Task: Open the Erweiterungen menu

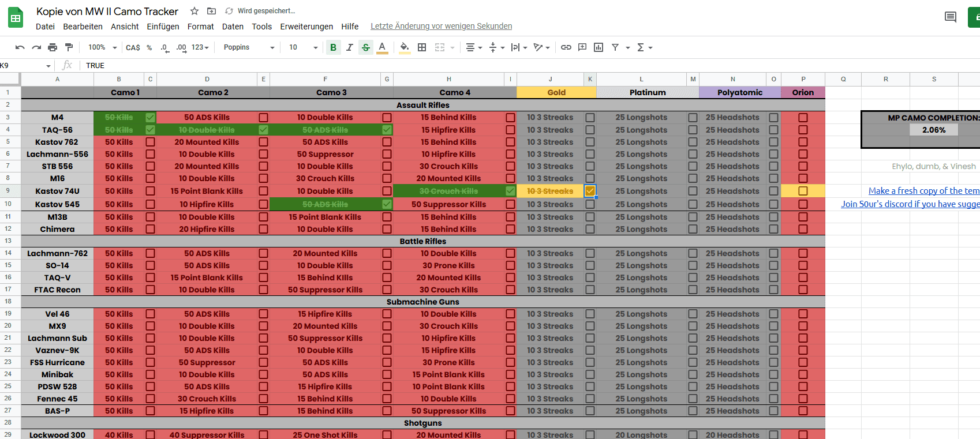Action: point(306,27)
